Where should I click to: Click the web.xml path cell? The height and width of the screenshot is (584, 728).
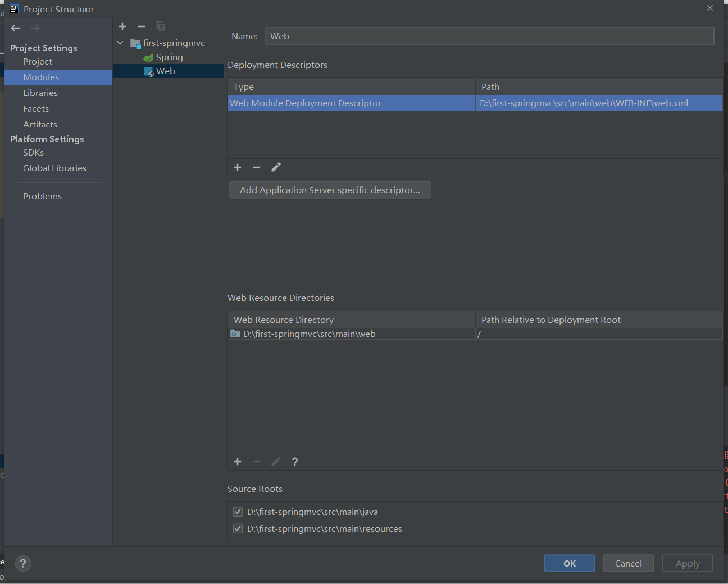pyautogui.click(x=599, y=103)
